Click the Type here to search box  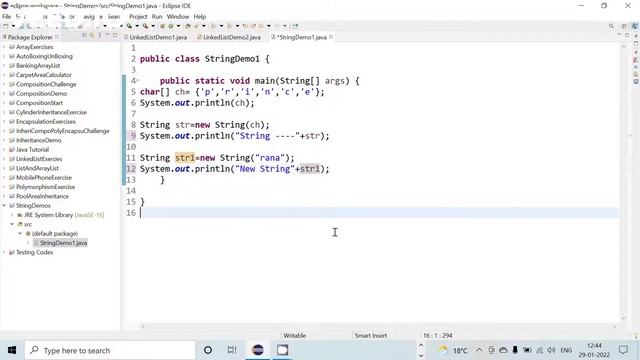(110, 350)
